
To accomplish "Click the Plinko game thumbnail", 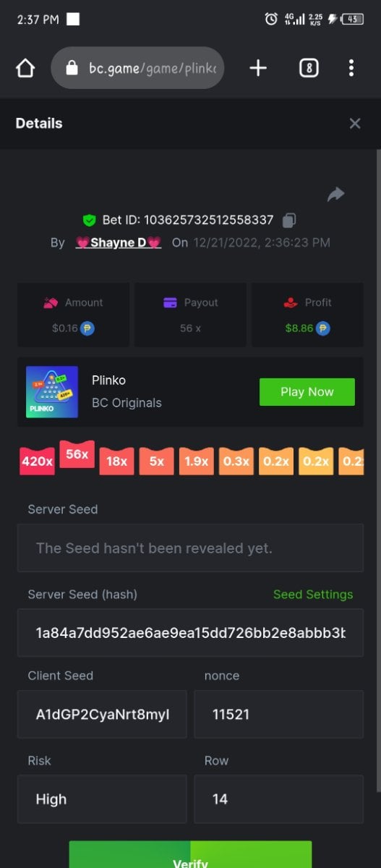I will pyautogui.click(x=52, y=391).
